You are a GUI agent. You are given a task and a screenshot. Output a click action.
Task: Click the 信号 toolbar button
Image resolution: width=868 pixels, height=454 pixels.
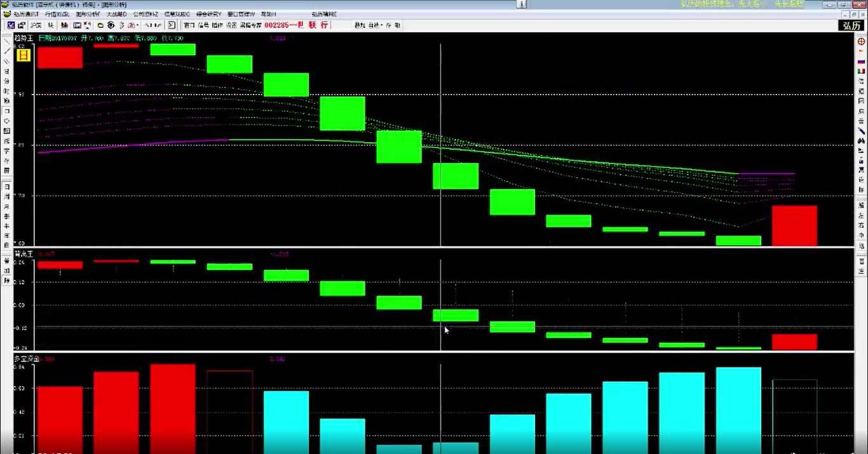pos(203,25)
